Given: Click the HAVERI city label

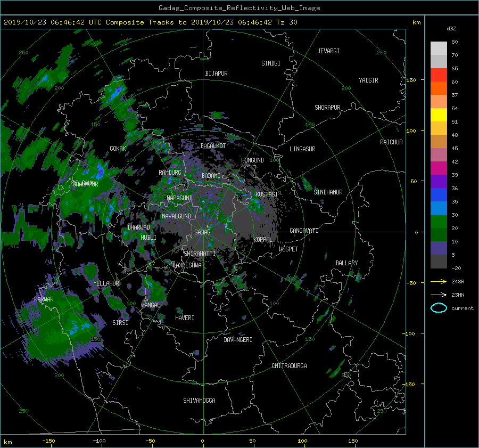Looking at the screenshot, I should pyautogui.click(x=185, y=318).
